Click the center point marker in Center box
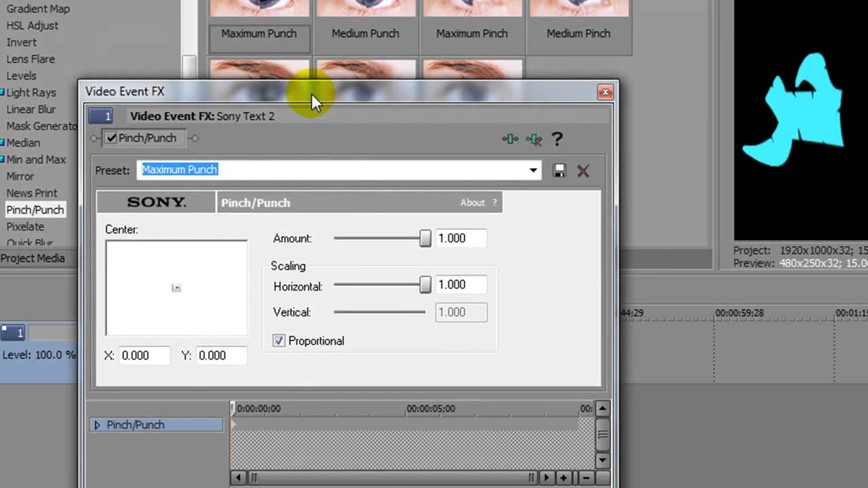Screen dimensions: 868x488 coord(176,288)
